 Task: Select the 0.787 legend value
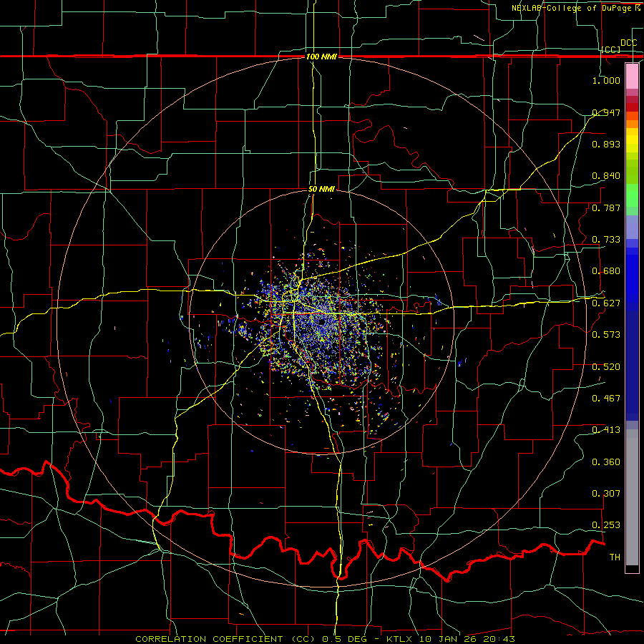tap(606, 208)
